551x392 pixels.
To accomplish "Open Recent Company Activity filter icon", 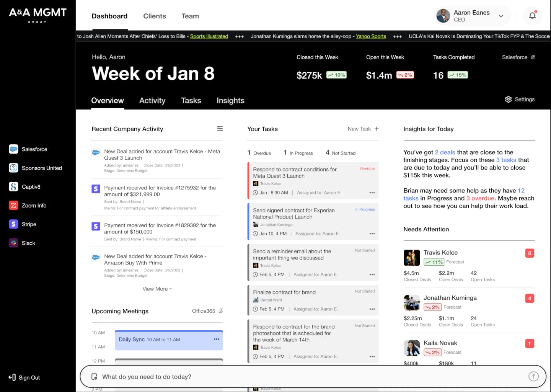I will point(220,129).
